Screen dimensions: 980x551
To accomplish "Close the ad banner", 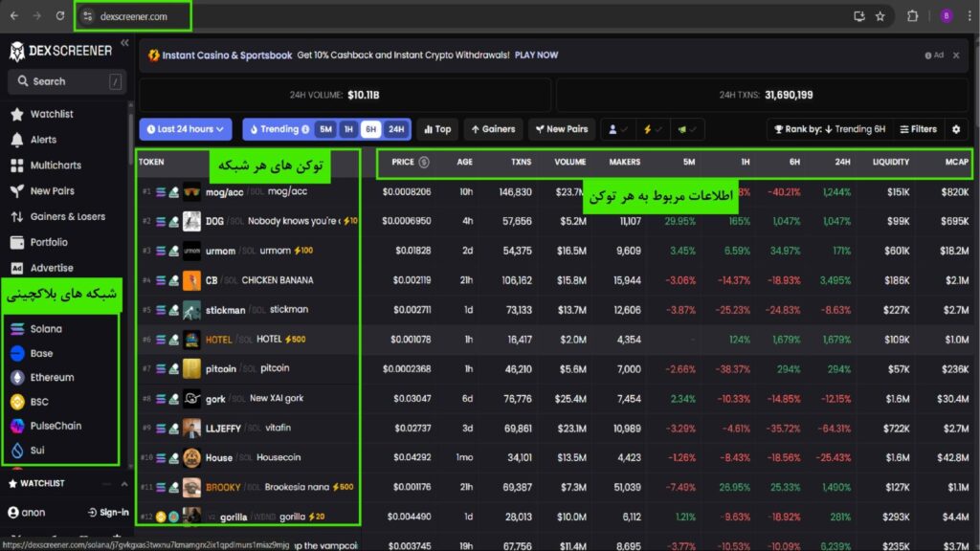I will pos(956,55).
